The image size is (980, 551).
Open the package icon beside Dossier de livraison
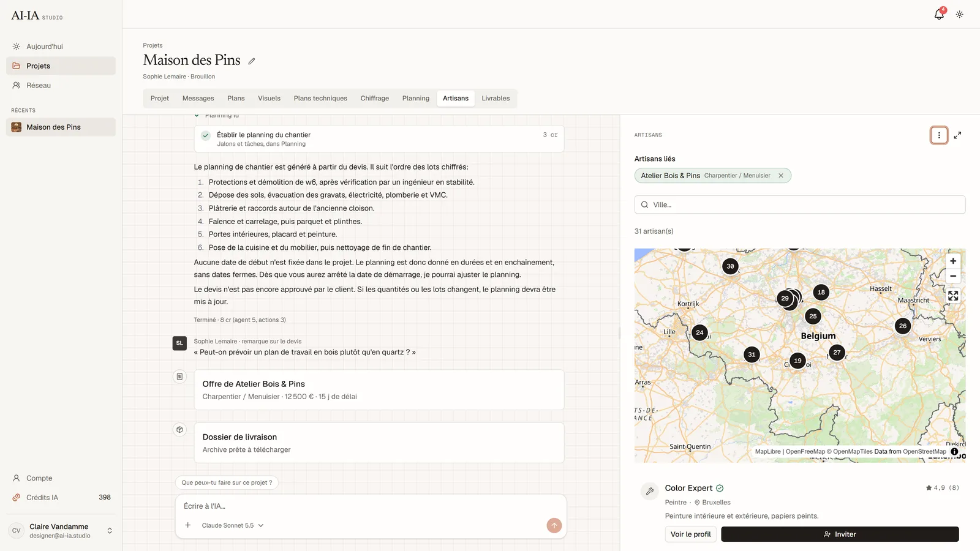179,430
